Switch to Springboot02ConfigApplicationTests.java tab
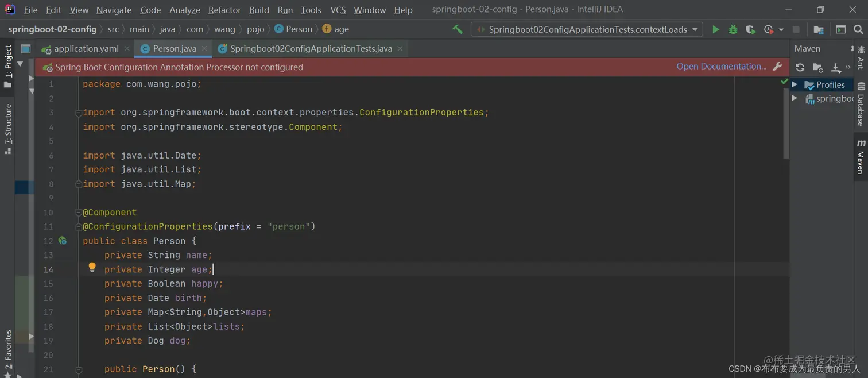Screen dimensions: 868x378 311,49
